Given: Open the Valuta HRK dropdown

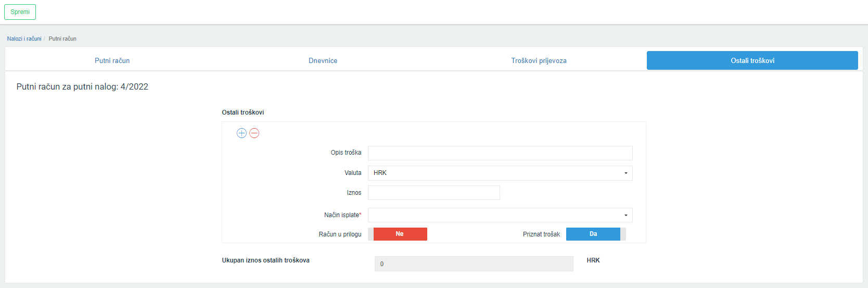Looking at the screenshot, I should (500, 173).
